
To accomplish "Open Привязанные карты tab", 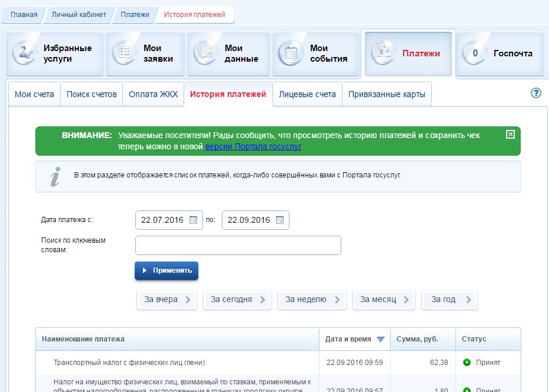I will click(386, 94).
